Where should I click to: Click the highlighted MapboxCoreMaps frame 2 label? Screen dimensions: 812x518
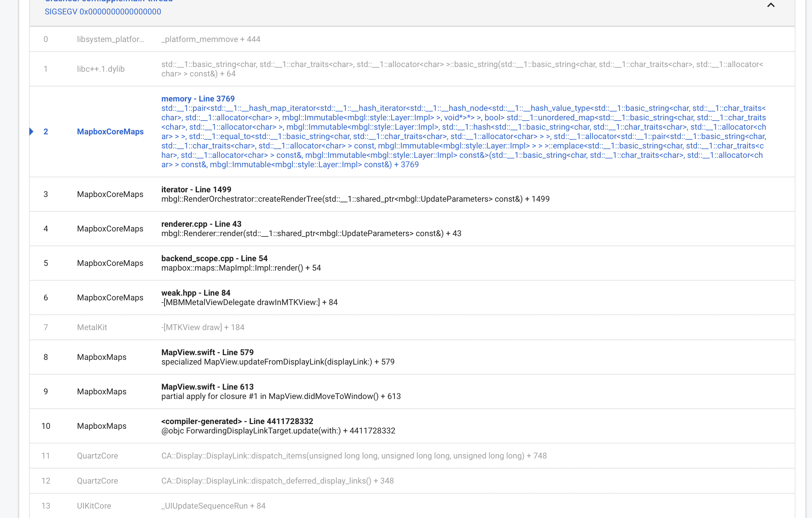point(110,131)
